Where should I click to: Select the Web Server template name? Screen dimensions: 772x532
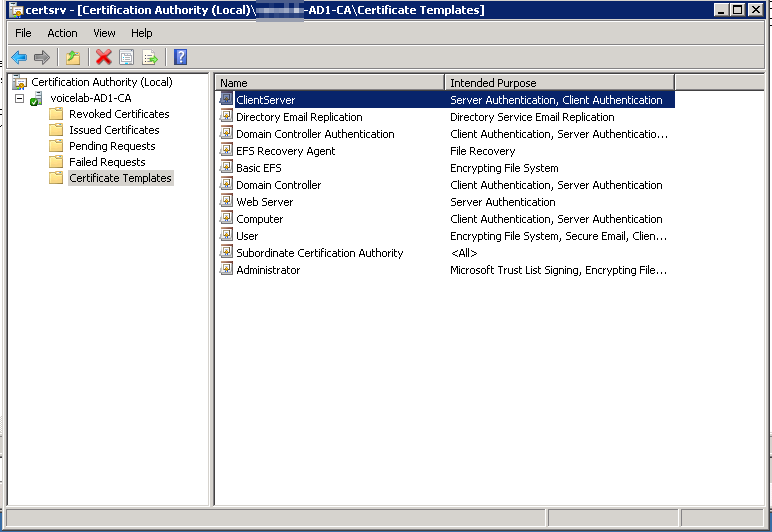pyautogui.click(x=264, y=202)
